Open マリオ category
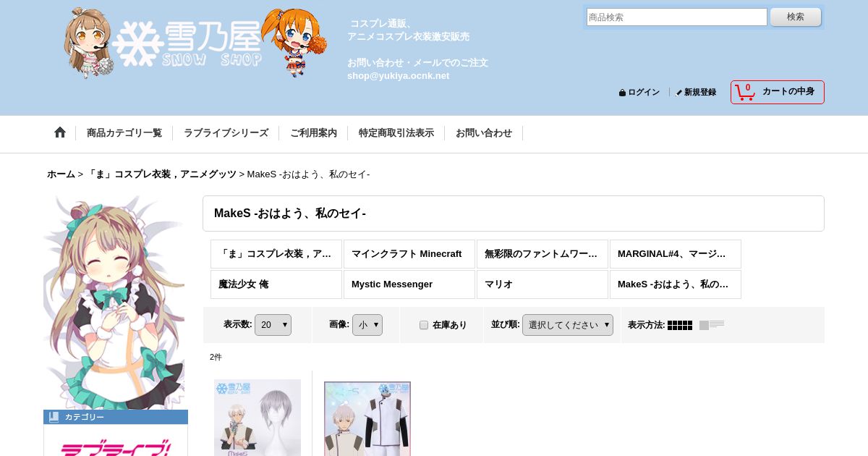Viewport: 868px width, 456px height. pos(542,284)
